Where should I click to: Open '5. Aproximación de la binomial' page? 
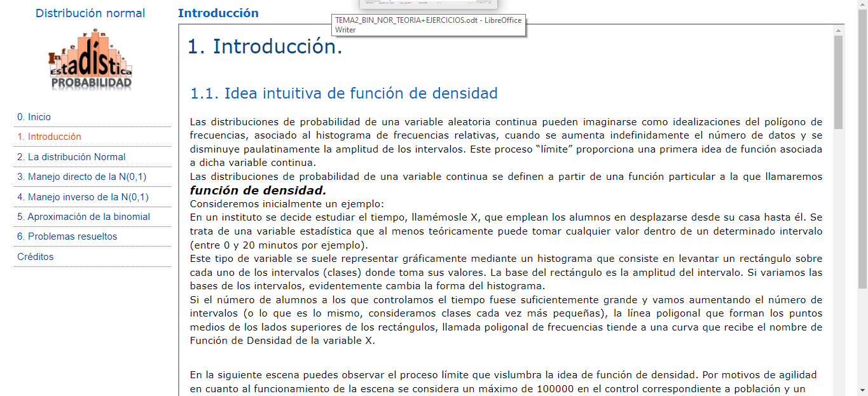83,217
